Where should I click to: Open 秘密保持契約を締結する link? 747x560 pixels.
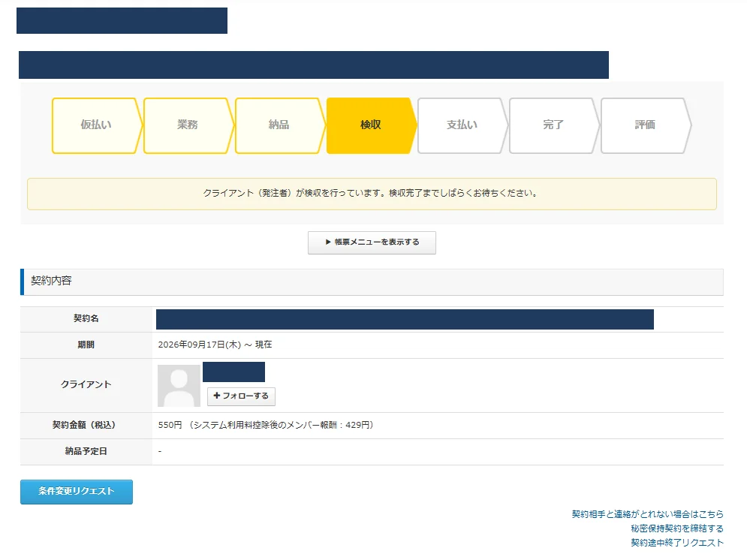pos(677,528)
